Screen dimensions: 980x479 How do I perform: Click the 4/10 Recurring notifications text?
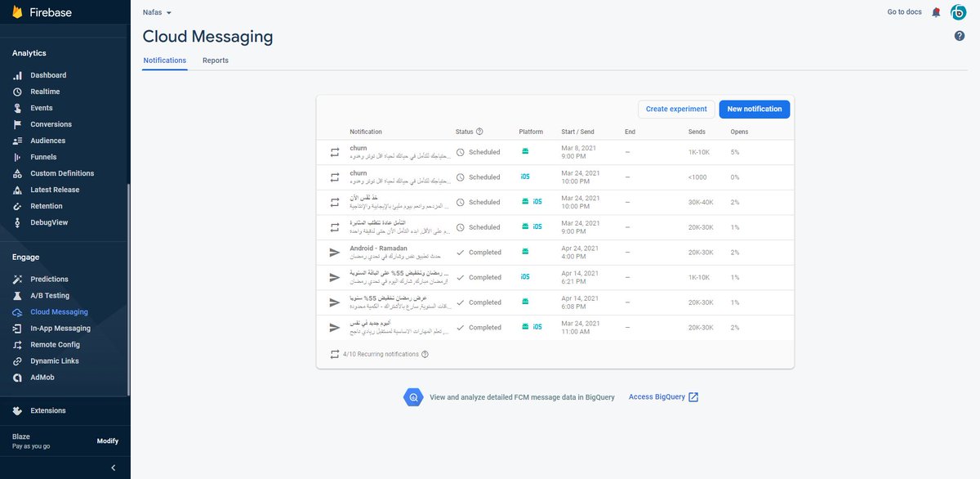click(x=381, y=355)
